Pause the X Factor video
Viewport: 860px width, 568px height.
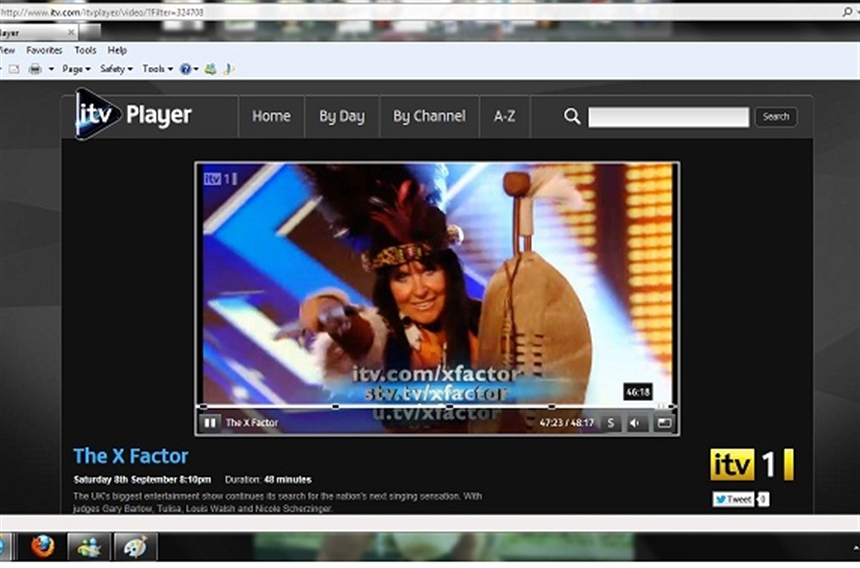click(210, 423)
